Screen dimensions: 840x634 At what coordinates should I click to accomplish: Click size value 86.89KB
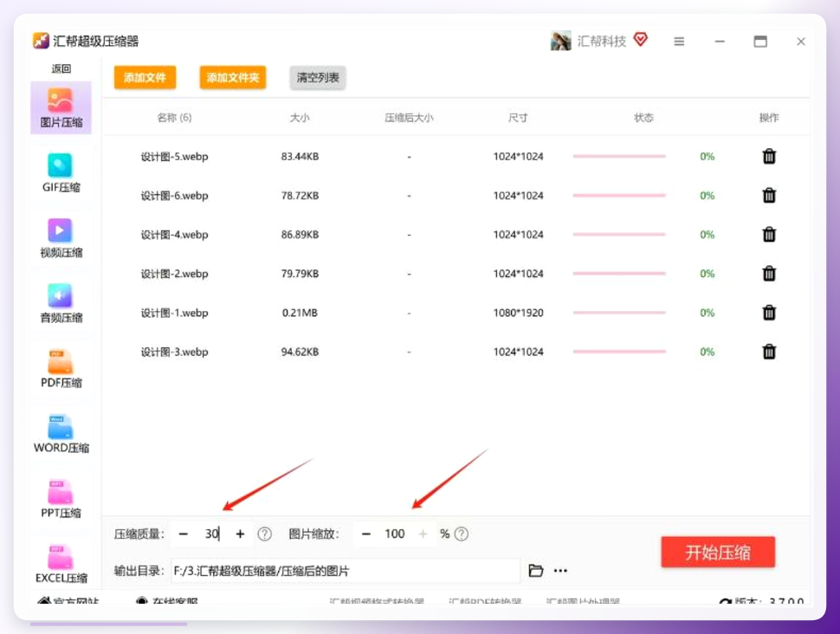coord(300,235)
